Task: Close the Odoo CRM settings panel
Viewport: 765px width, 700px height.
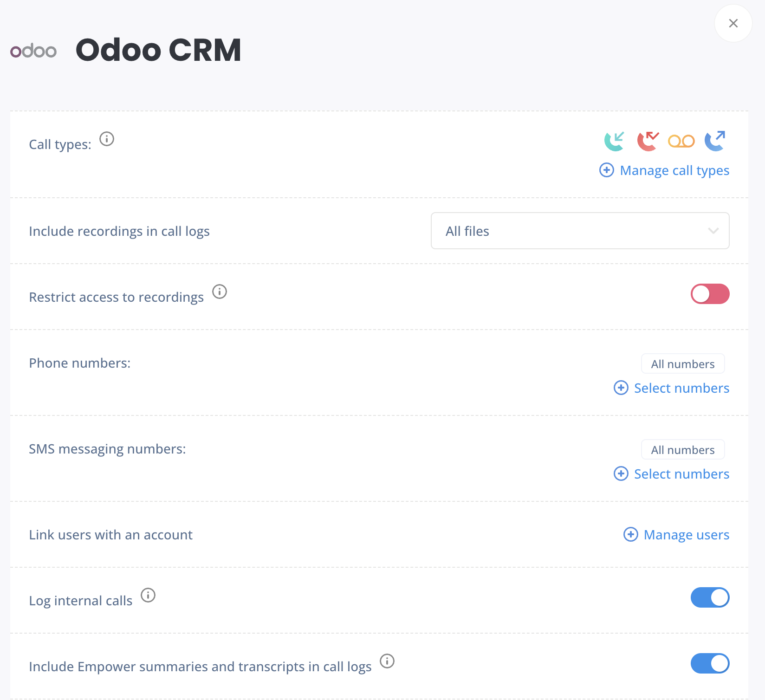Action: pos(733,23)
